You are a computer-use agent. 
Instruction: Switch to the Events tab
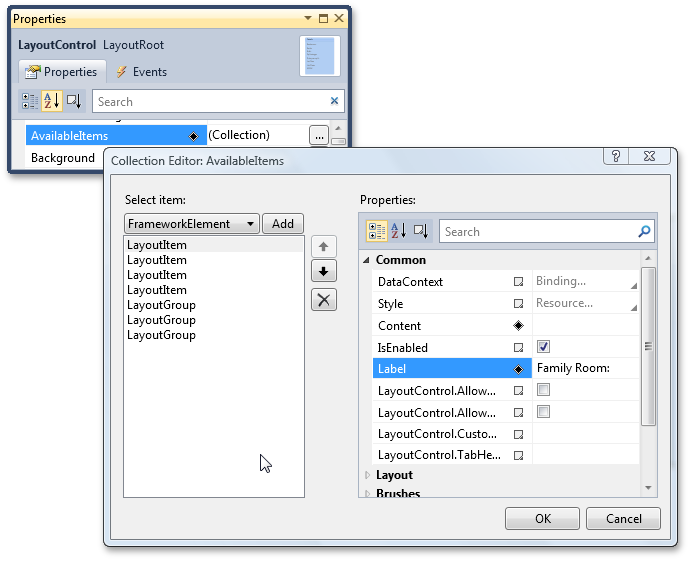pos(141,72)
